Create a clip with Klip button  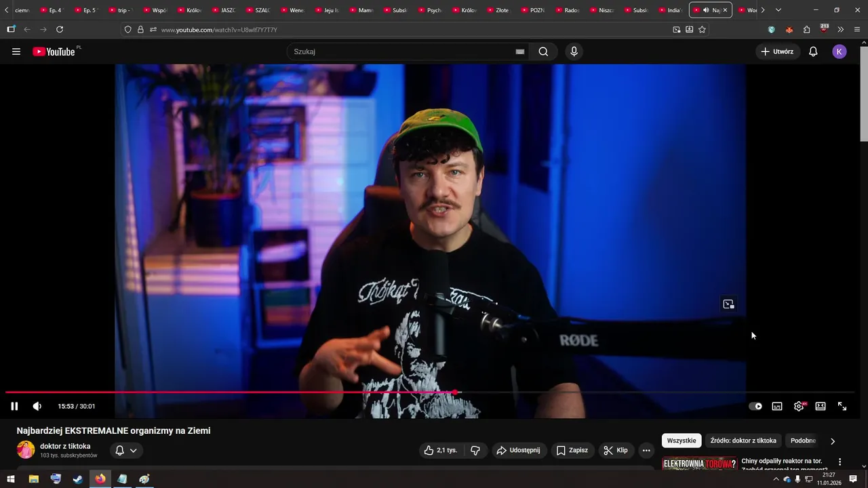point(616,450)
